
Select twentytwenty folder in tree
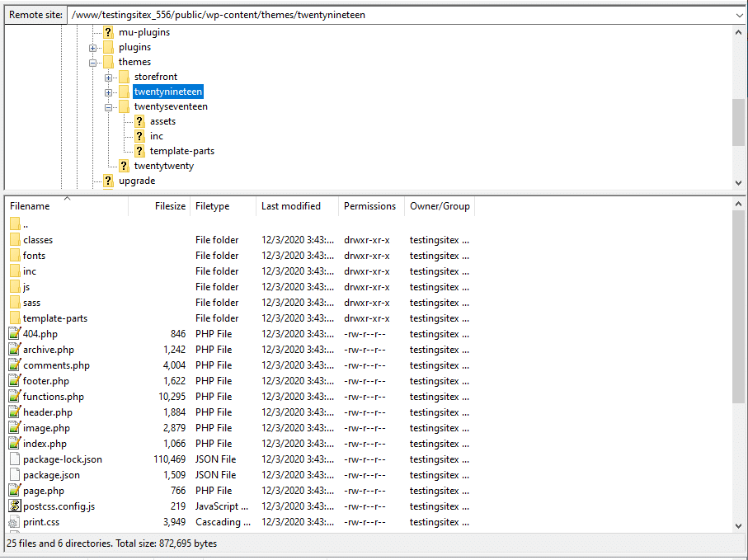(163, 166)
